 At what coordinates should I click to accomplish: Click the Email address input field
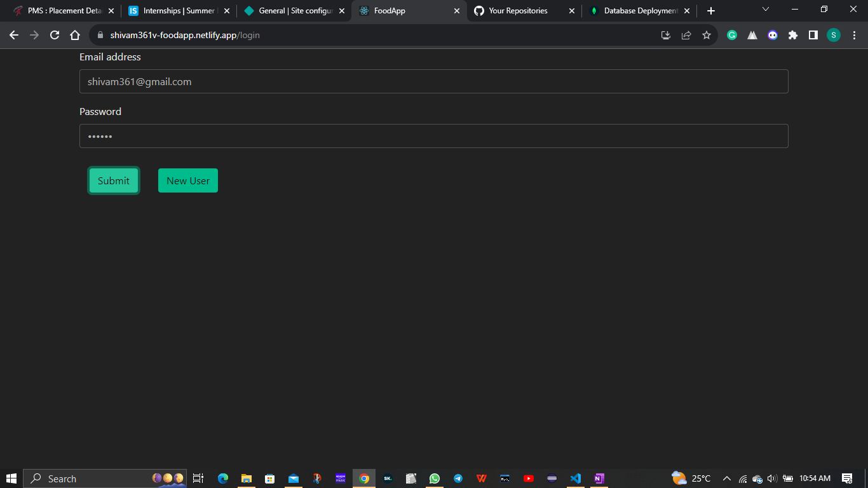(x=434, y=81)
